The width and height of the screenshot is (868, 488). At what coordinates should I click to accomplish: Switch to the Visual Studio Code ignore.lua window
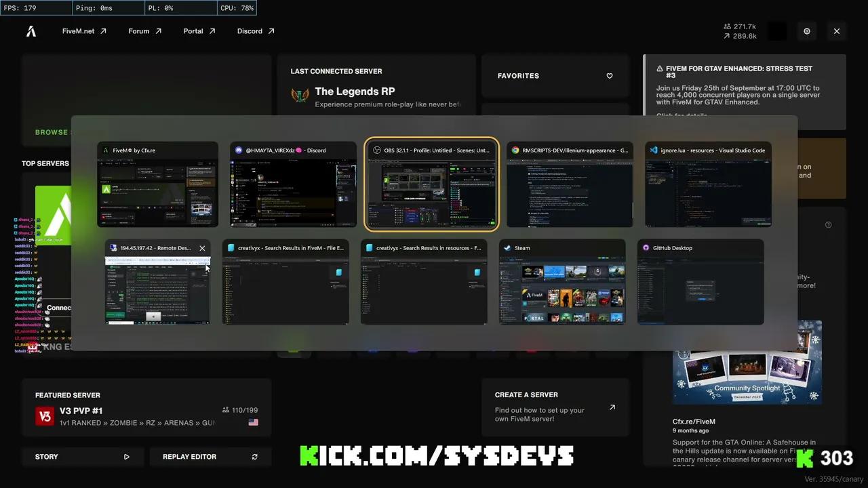(708, 184)
